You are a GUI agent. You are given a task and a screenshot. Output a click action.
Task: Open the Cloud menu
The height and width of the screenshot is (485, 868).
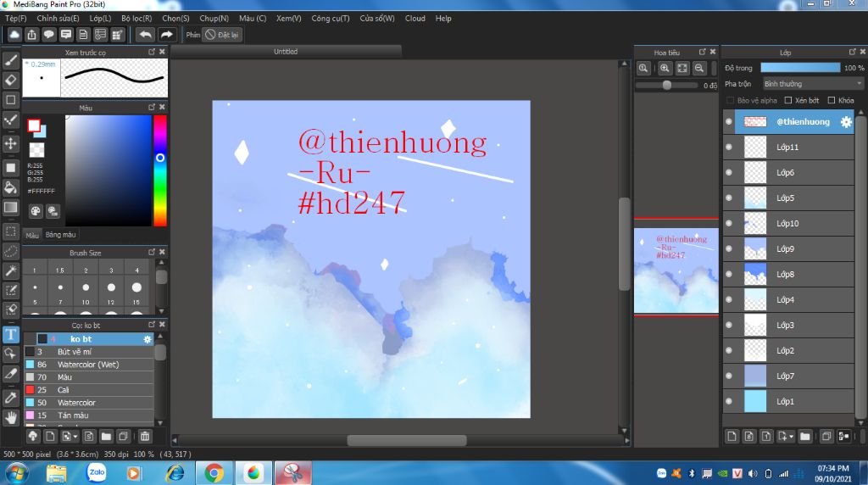(x=415, y=19)
